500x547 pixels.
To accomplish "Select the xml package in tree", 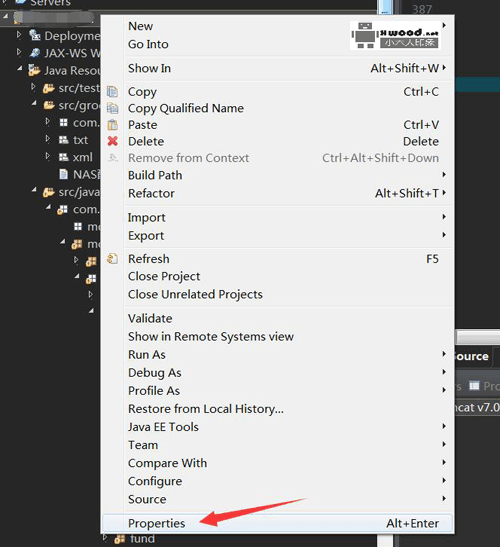I will click(x=83, y=157).
